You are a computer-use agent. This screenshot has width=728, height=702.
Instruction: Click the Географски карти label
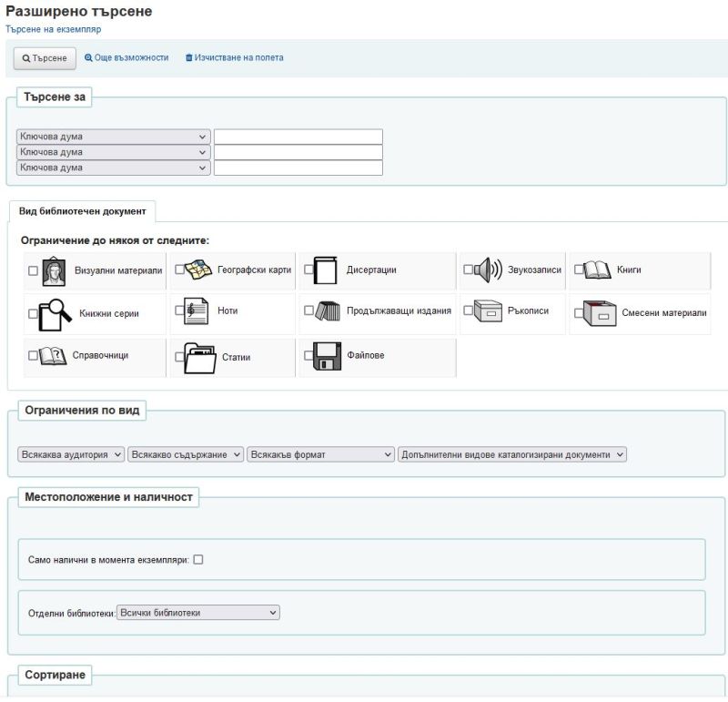click(x=255, y=270)
